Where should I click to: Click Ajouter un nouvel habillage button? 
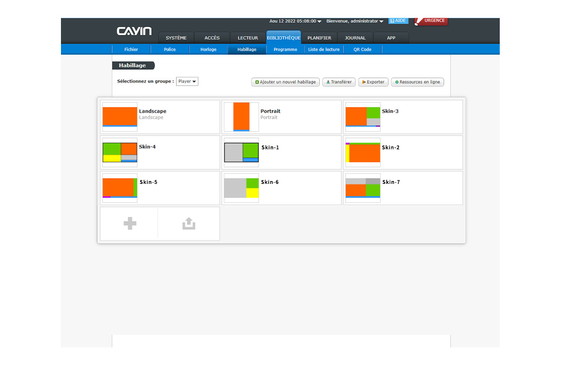tap(285, 82)
